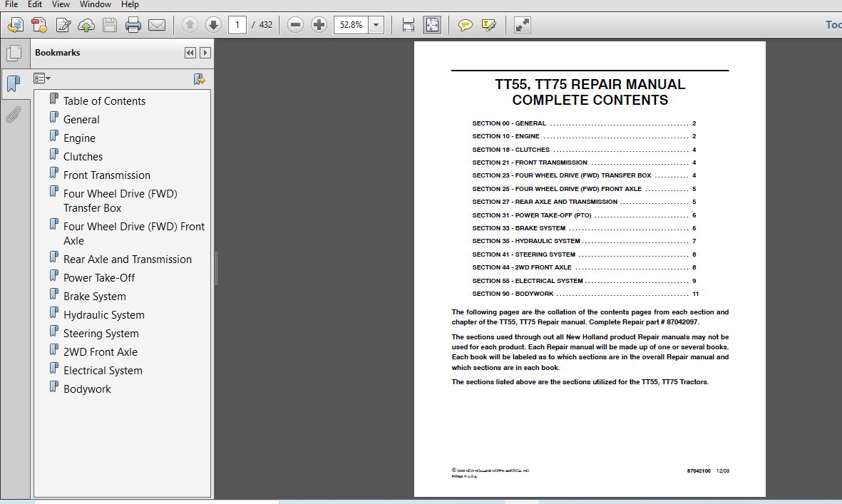Zoom out with the minus button

(295, 25)
